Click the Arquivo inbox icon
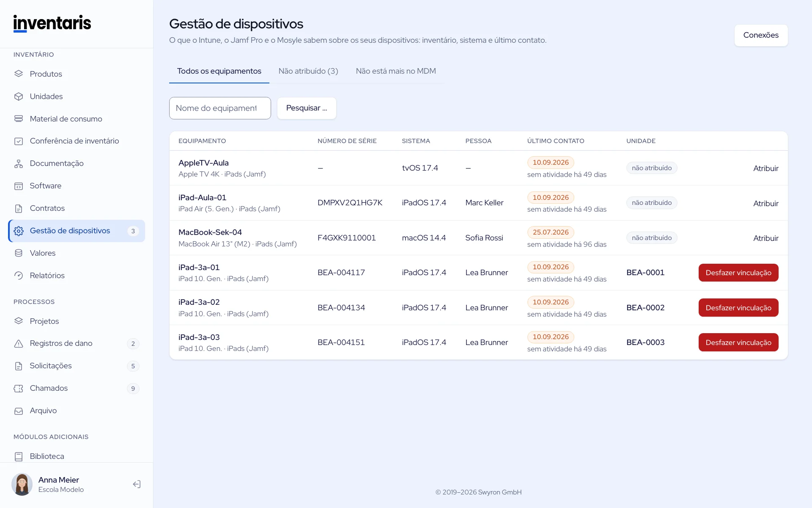Image resolution: width=812 pixels, height=508 pixels. (19, 411)
